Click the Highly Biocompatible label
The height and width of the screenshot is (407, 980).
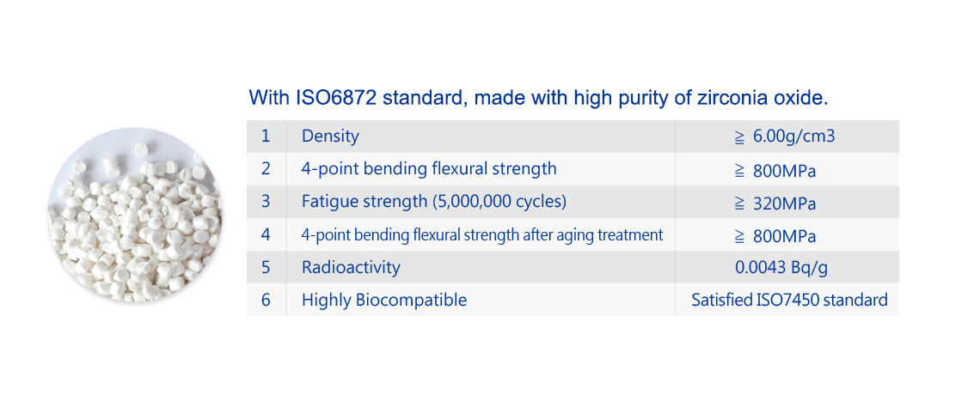[x=384, y=301]
